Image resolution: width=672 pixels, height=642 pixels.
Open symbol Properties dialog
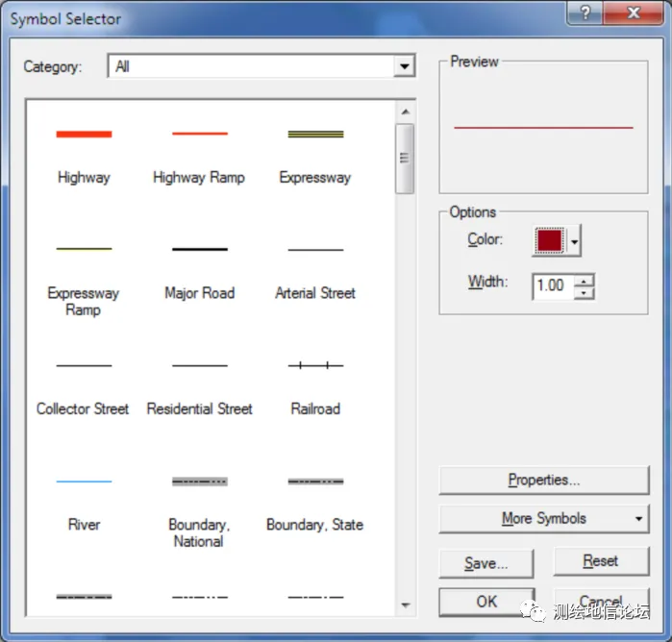544,480
